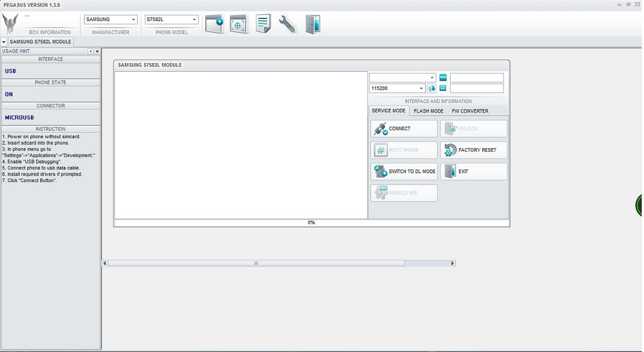Close the Usage Hint panel

(x=97, y=51)
